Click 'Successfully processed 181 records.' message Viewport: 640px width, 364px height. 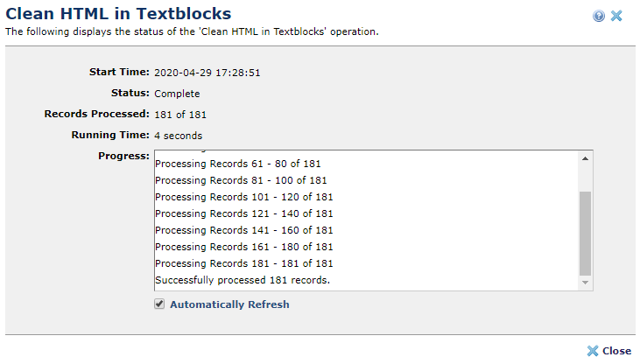point(242,280)
